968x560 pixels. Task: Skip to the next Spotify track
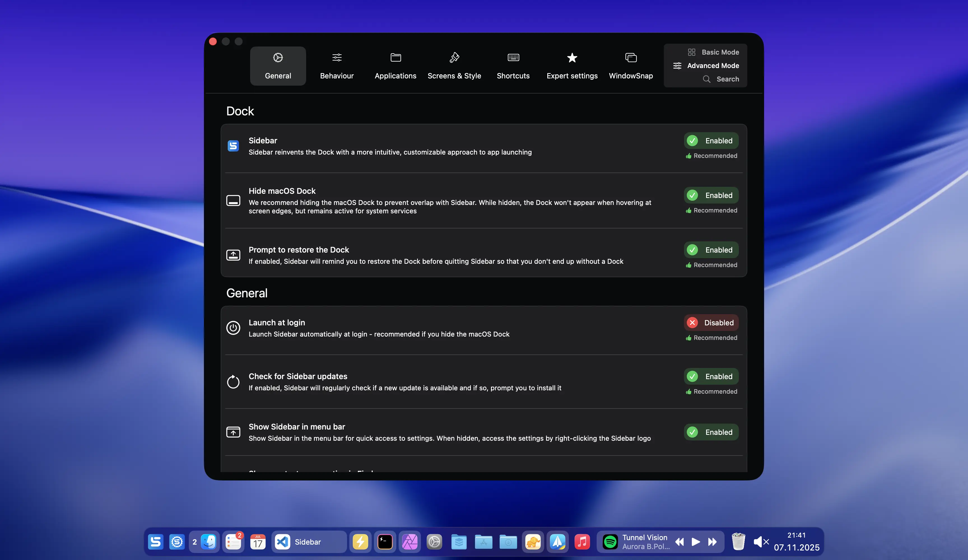pos(712,542)
